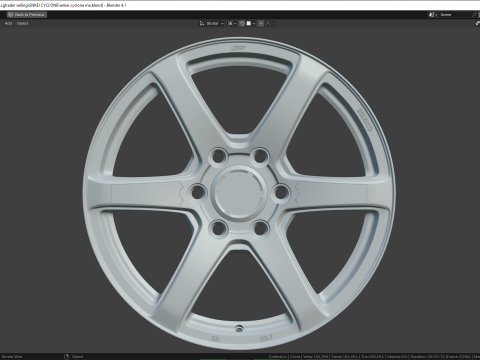Toggle the snapping magnet button

[242, 23]
